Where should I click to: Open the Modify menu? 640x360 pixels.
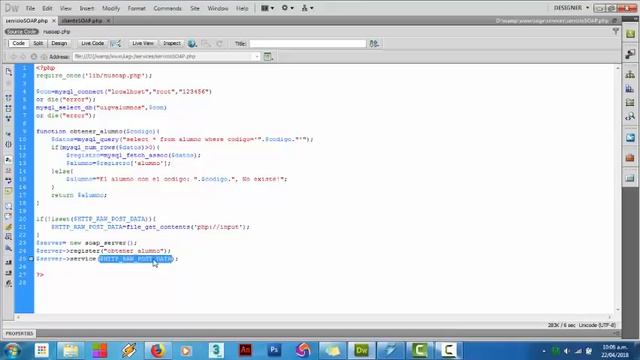point(111,8)
